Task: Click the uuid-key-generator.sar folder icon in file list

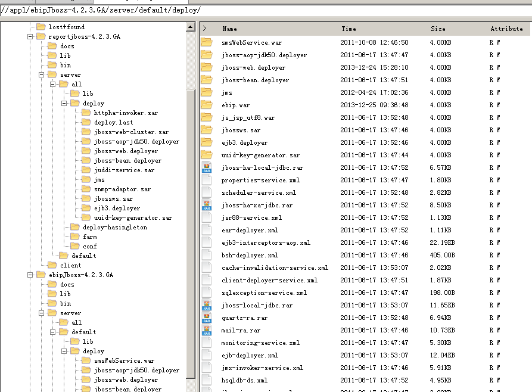Action: [206, 155]
